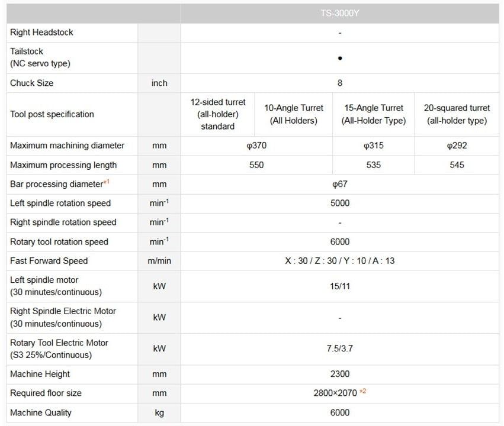Click the TS-3000Y column header
The width and height of the screenshot is (504, 426).
click(339, 13)
